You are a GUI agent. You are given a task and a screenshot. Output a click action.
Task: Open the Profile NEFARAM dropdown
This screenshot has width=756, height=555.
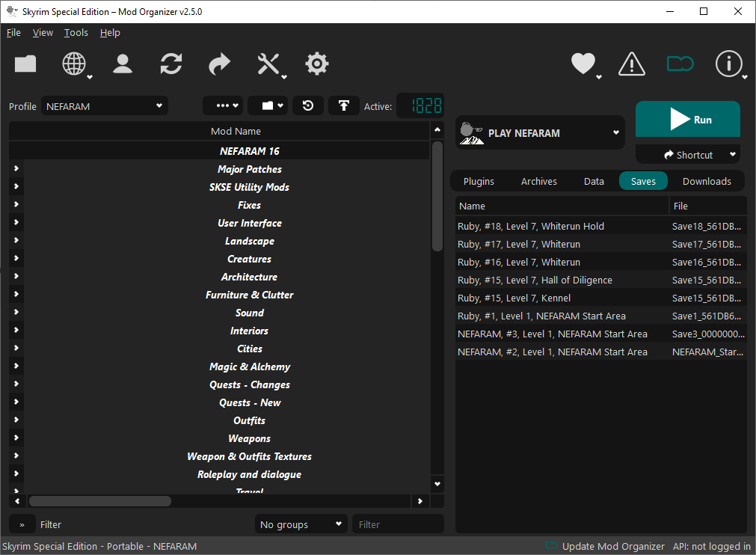105,106
